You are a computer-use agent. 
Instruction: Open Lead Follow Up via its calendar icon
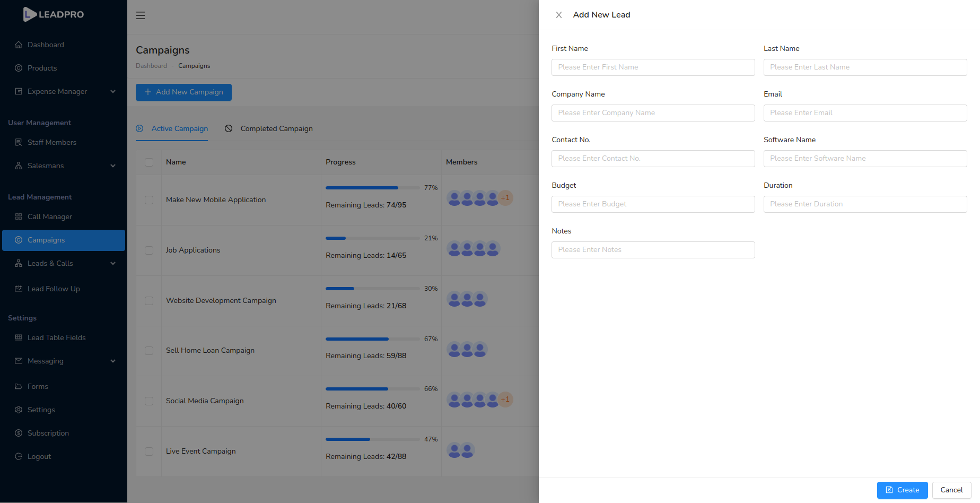click(19, 289)
